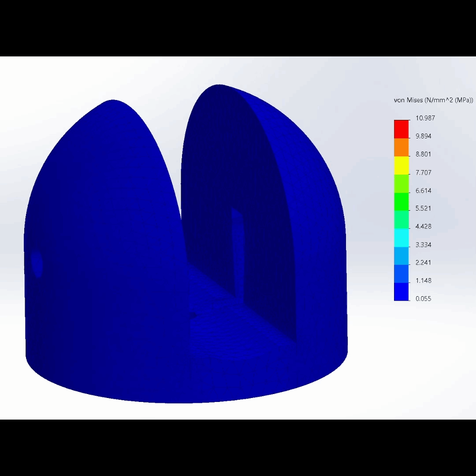
Task: Select the red color band in legend
Action: [402, 129]
